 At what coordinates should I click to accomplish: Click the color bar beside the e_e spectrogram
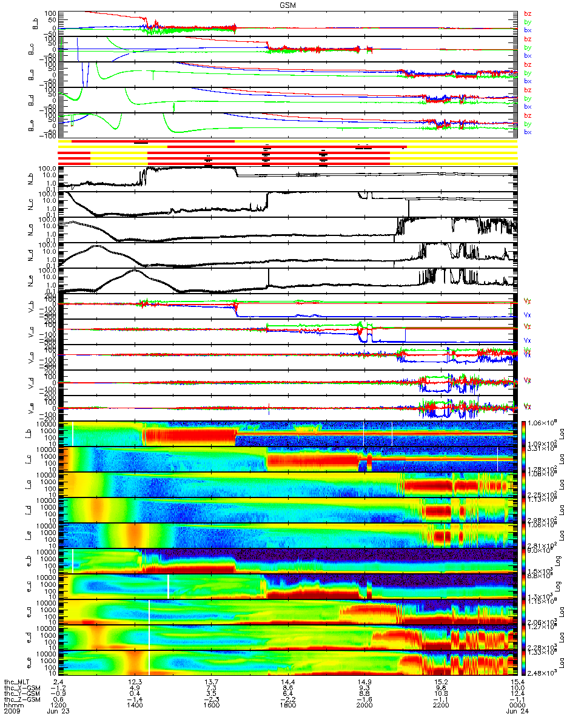[525, 662]
